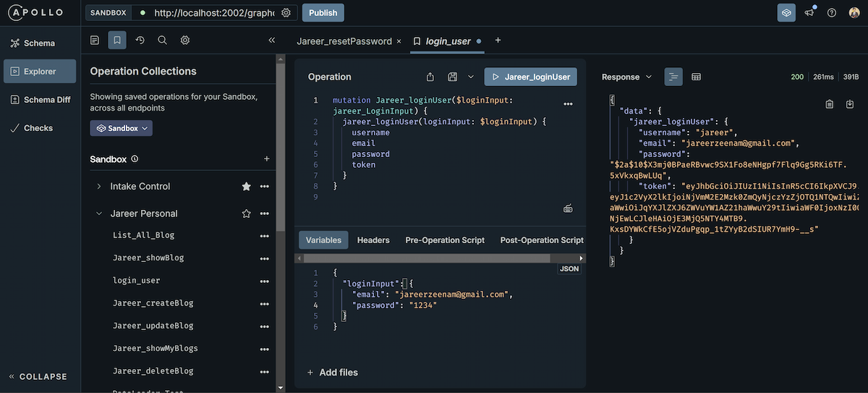
Task: Switch response to table view
Action: [696, 77]
